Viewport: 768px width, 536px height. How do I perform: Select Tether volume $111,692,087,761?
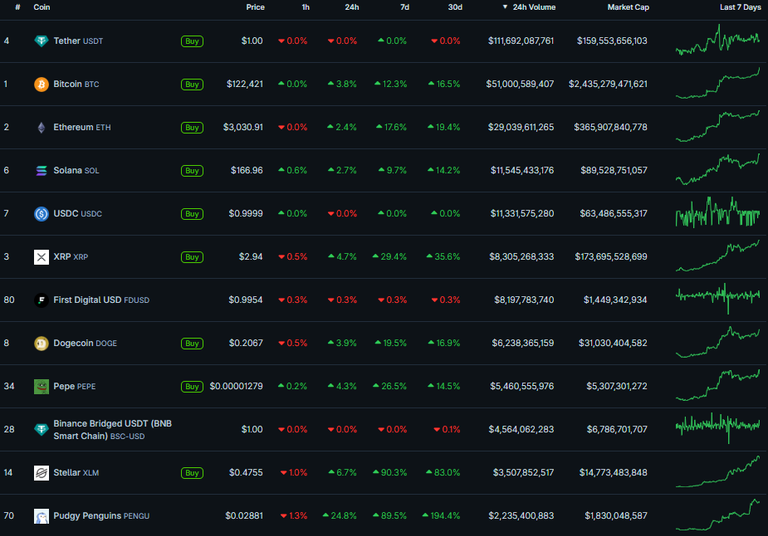(x=521, y=41)
